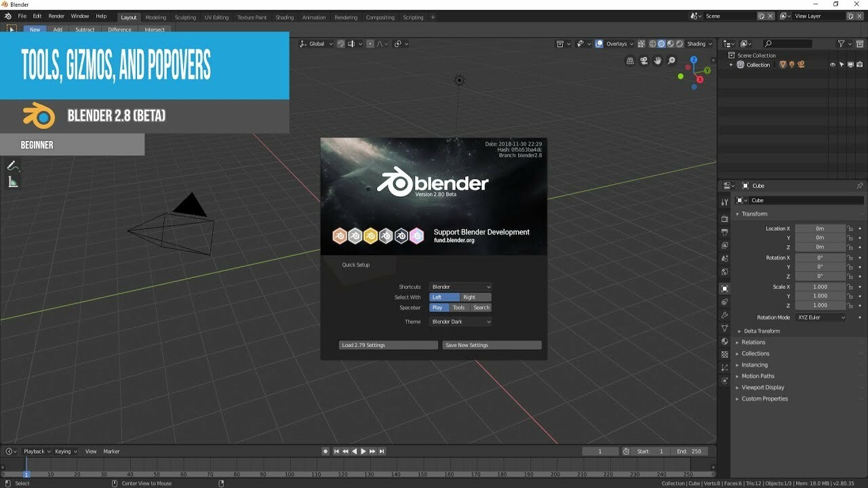Toggle Show Overlays in the viewport header

click(x=599, y=43)
